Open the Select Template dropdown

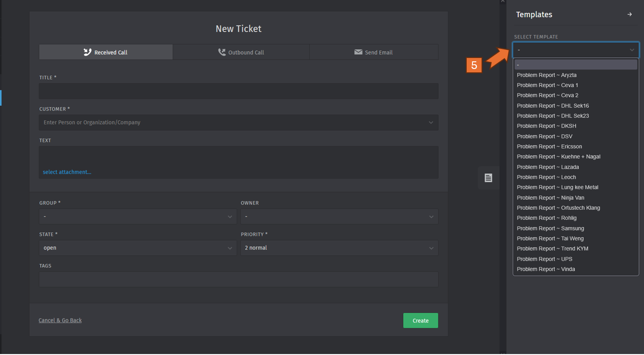pyautogui.click(x=575, y=50)
